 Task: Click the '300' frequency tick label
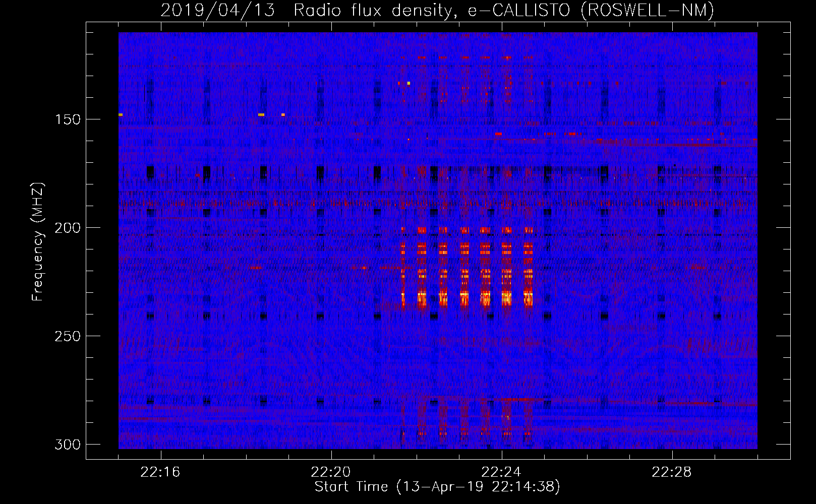(68, 445)
